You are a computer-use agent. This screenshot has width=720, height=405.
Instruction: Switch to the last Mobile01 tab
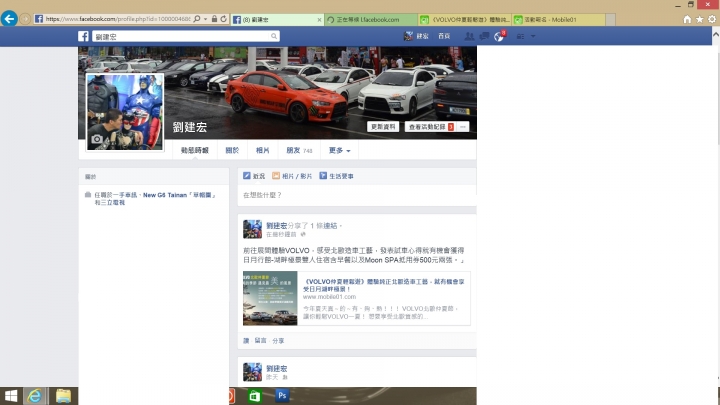click(x=558, y=20)
